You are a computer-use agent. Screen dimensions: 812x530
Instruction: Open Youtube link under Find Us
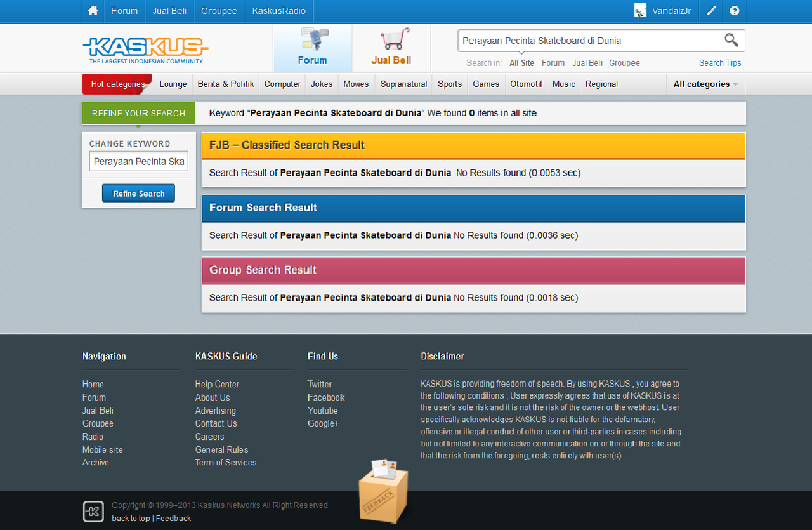click(x=323, y=411)
